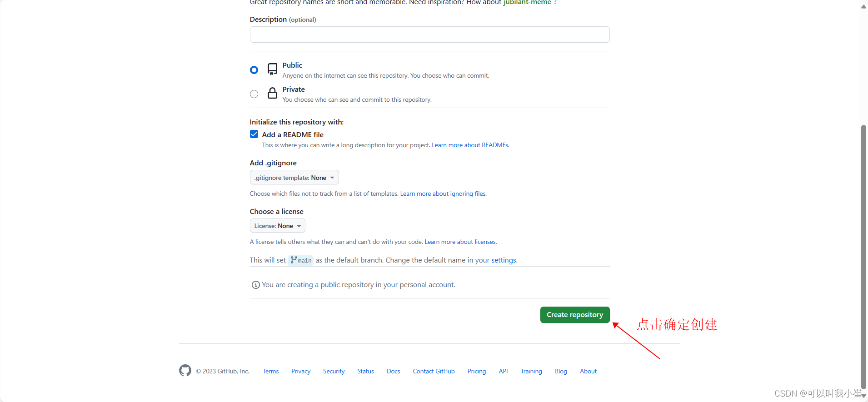Click the Private option label text

(294, 89)
